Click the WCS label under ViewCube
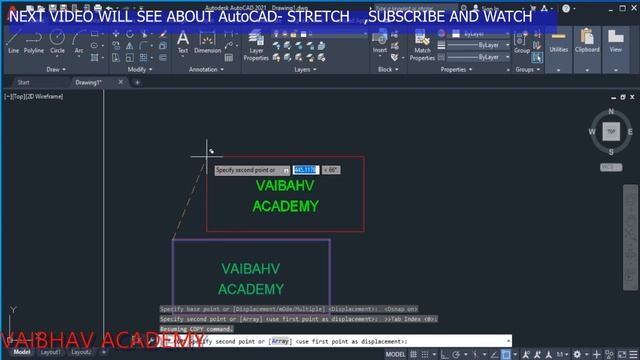Viewport: 640px width, 360px height. point(611,167)
